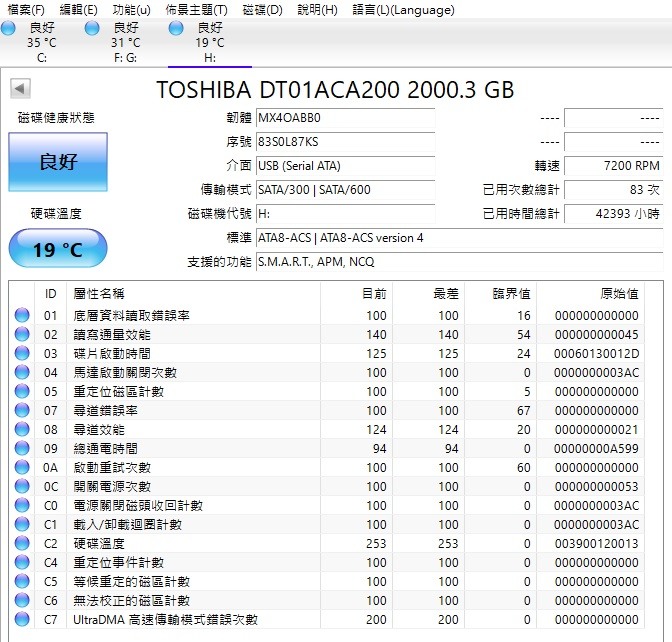Screen dimensions: 672x642
Task: Select the 開關電源次數 row
Action: pos(327,486)
